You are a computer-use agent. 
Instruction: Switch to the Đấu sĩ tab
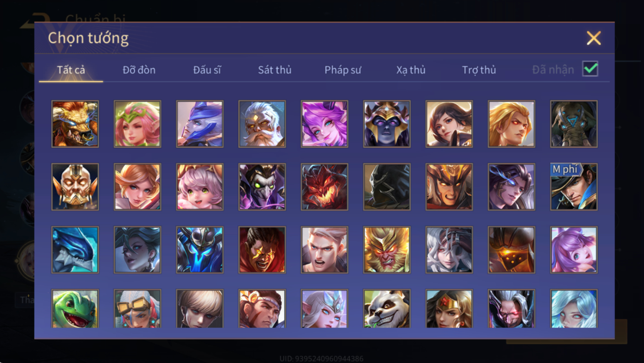tap(207, 70)
